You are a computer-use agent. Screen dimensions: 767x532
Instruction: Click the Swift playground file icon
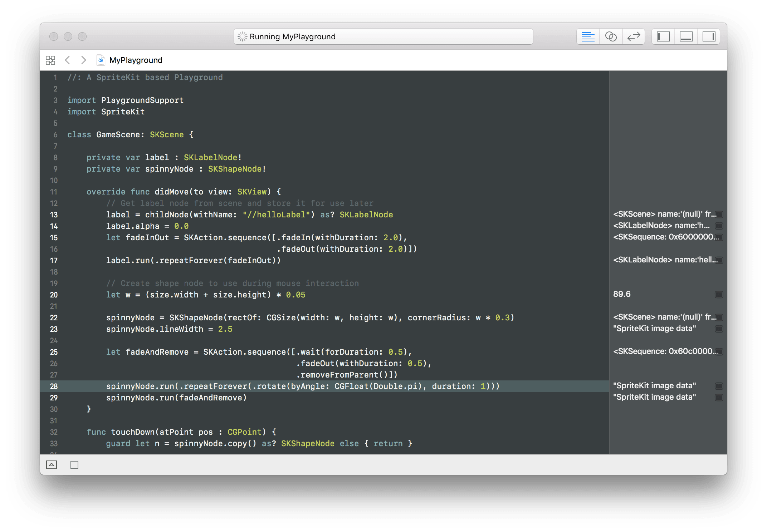101,60
